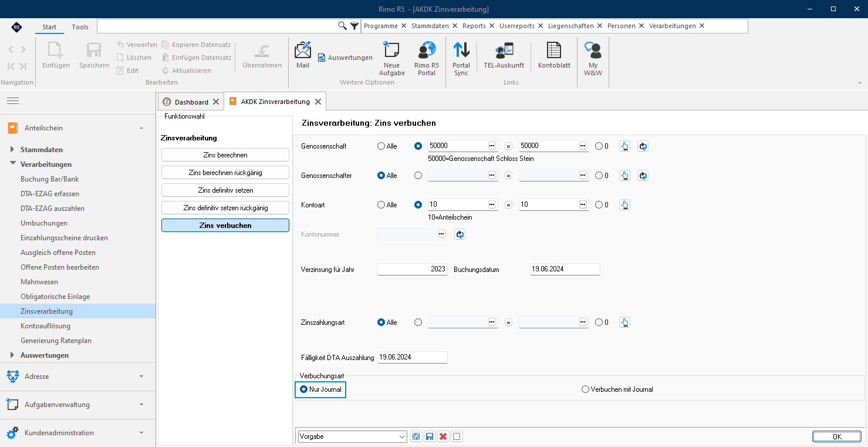Click the Zins berechnen button
The height and width of the screenshot is (447, 868).
[x=225, y=155]
